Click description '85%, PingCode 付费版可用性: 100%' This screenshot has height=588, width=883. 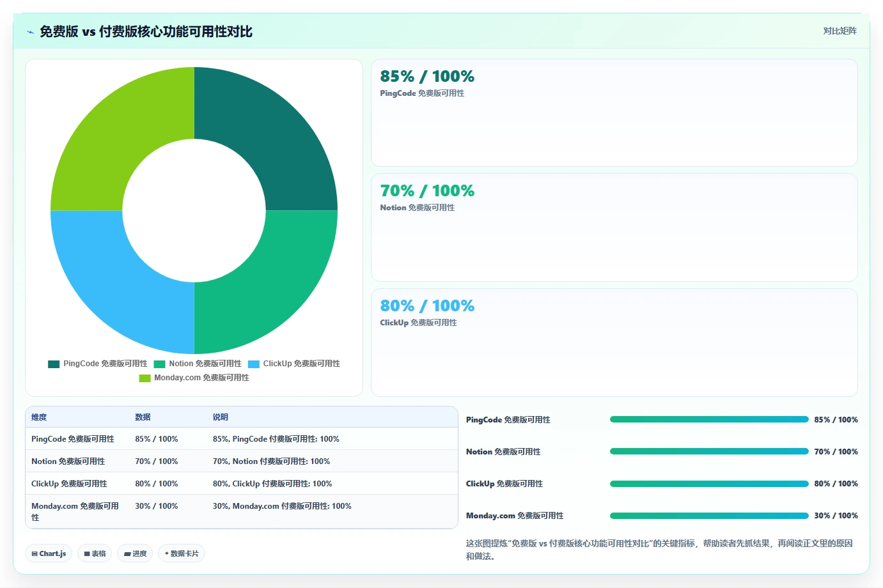(276, 439)
